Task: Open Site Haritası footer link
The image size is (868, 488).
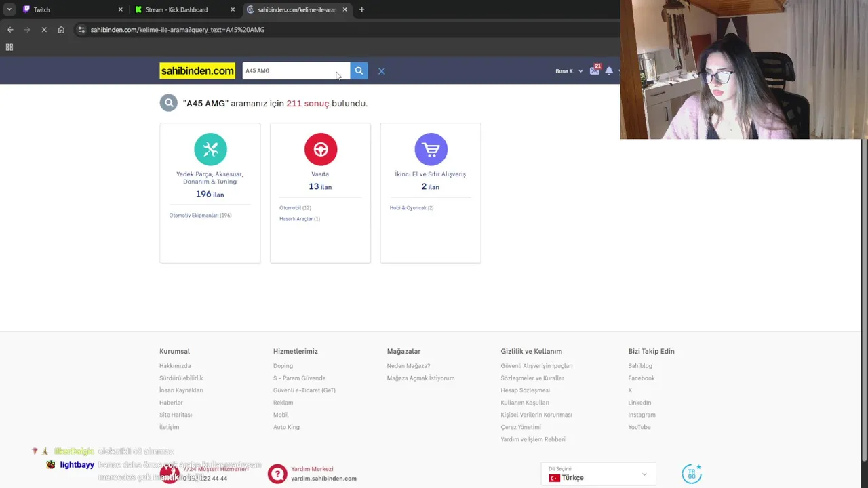Action: pyautogui.click(x=176, y=415)
